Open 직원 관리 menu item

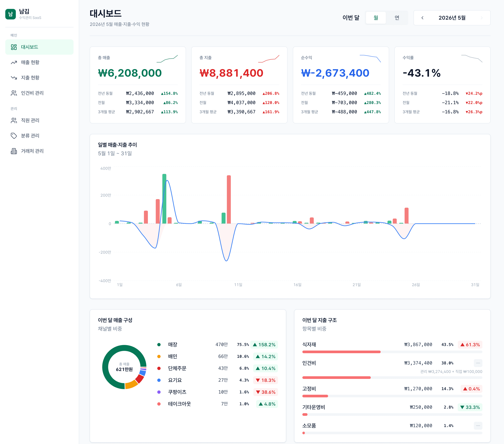[x=39, y=120]
